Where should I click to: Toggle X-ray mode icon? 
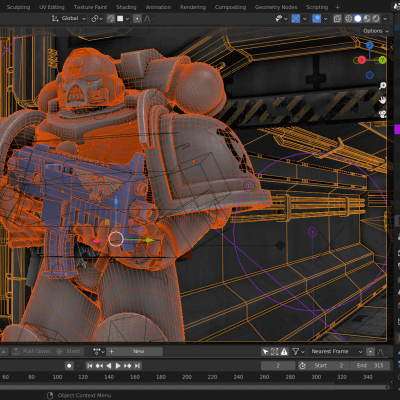click(337, 19)
